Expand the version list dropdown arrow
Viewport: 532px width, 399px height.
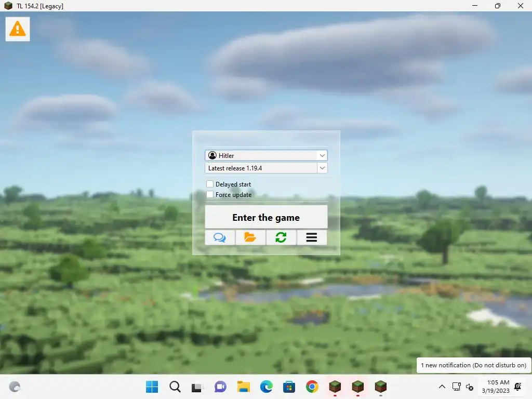point(322,168)
